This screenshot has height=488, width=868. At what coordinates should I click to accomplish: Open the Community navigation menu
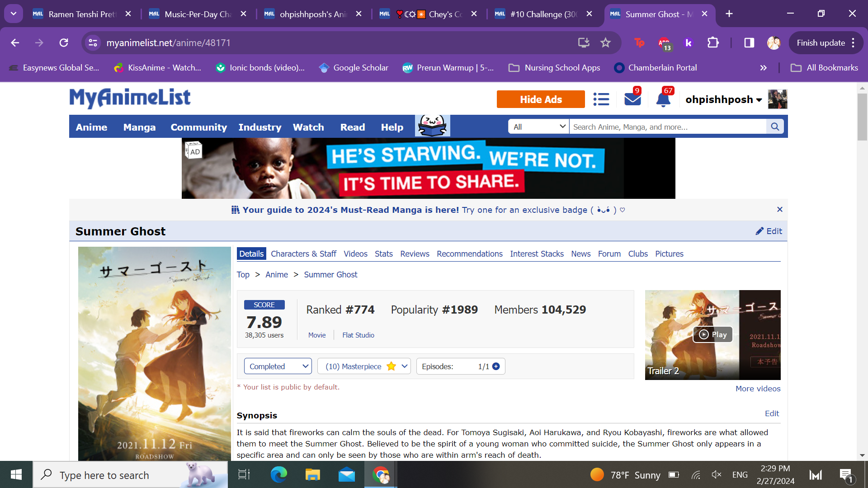pyautogui.click(x=198, y=127)
